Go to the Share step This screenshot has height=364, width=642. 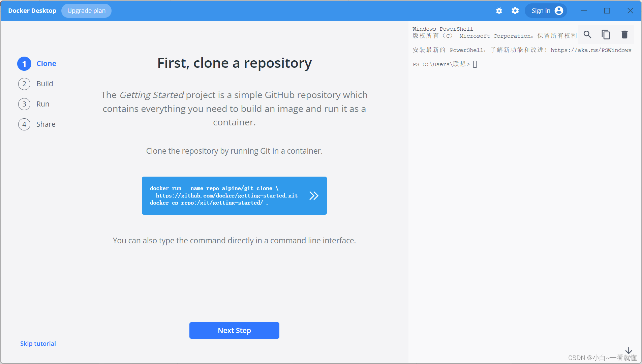(46, 124)
